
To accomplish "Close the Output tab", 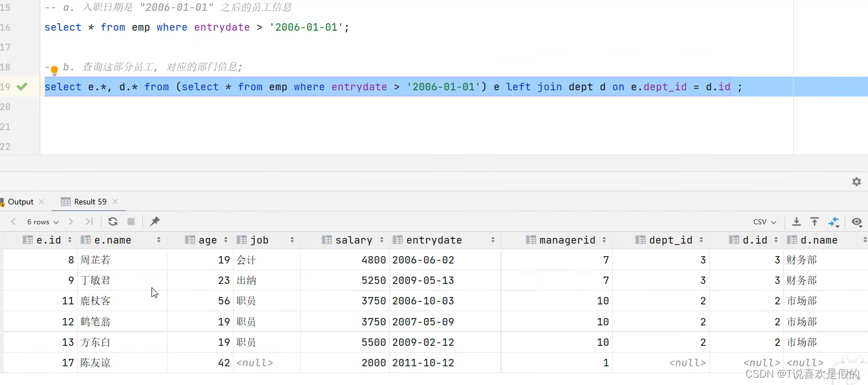I will pos(41,202).
